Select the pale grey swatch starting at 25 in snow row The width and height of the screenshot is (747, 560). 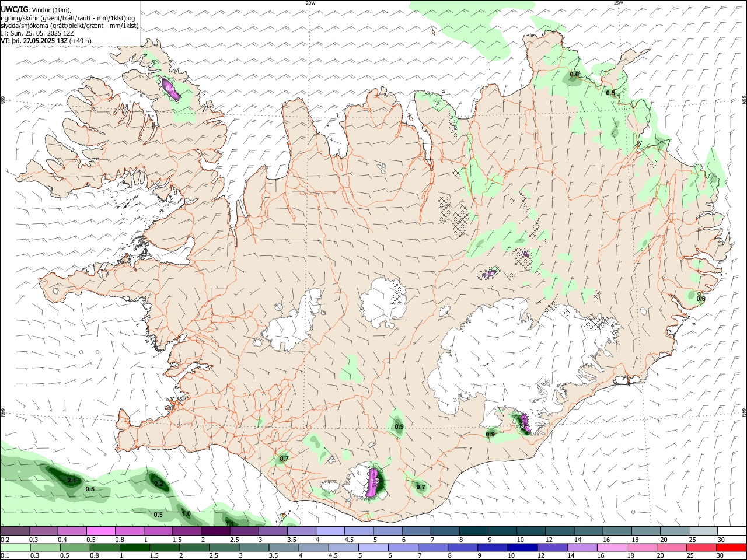click(703, 531)
